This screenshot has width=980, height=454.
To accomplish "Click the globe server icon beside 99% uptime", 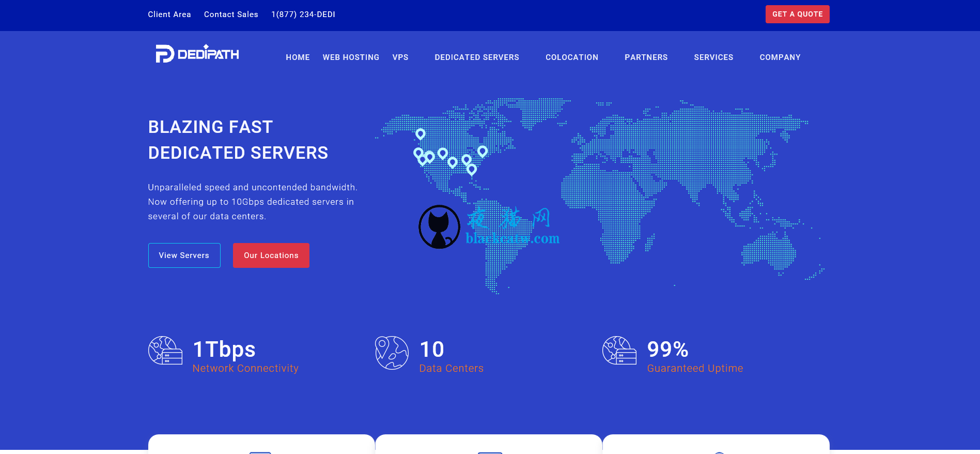I will point(619,351).
